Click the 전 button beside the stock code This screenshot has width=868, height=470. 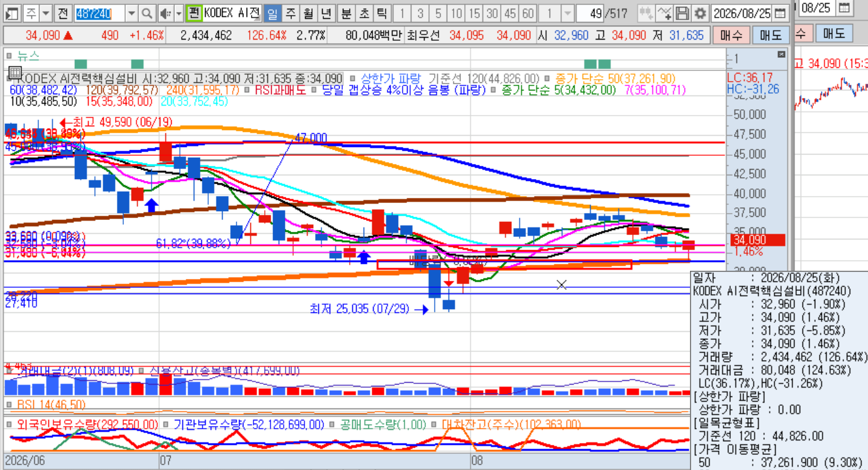62,13
